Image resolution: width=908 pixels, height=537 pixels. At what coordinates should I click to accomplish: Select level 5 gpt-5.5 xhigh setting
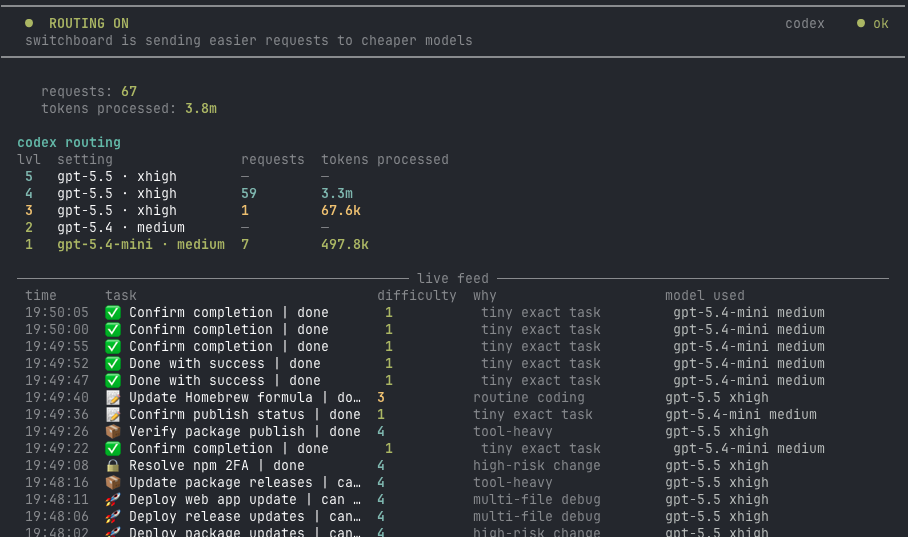(x=116, y=177)
